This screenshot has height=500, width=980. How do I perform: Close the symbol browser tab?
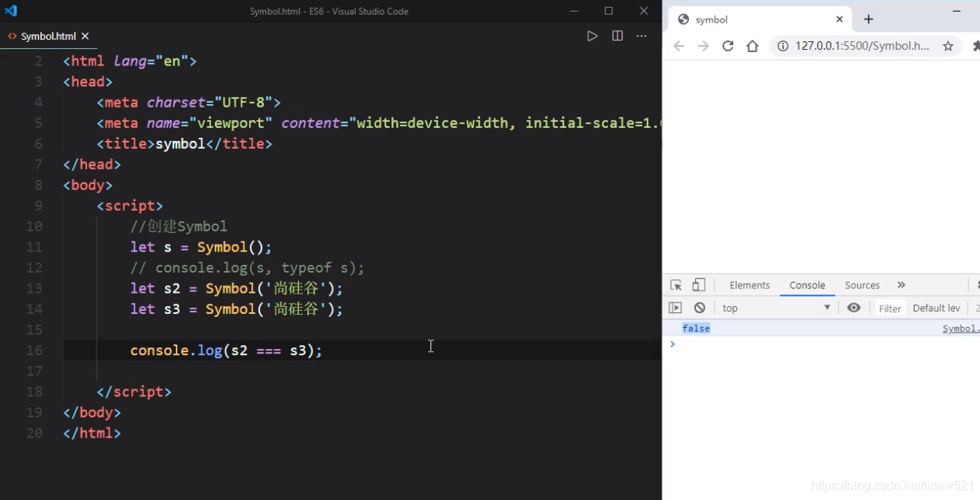[x=840, y=19]
